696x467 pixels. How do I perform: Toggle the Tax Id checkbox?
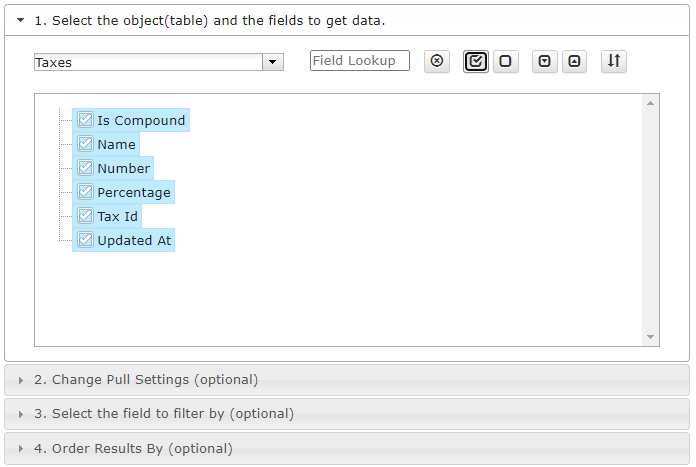point(85,216)
